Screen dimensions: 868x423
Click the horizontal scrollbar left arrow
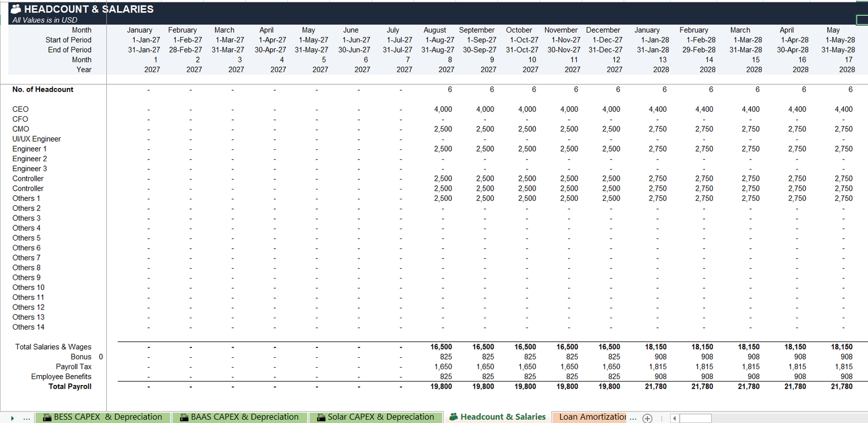coord(674,418)
